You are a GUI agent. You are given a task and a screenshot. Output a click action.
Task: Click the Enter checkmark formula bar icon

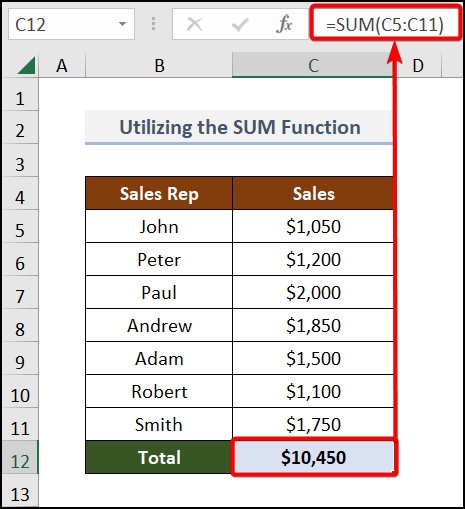click(240, 24)
